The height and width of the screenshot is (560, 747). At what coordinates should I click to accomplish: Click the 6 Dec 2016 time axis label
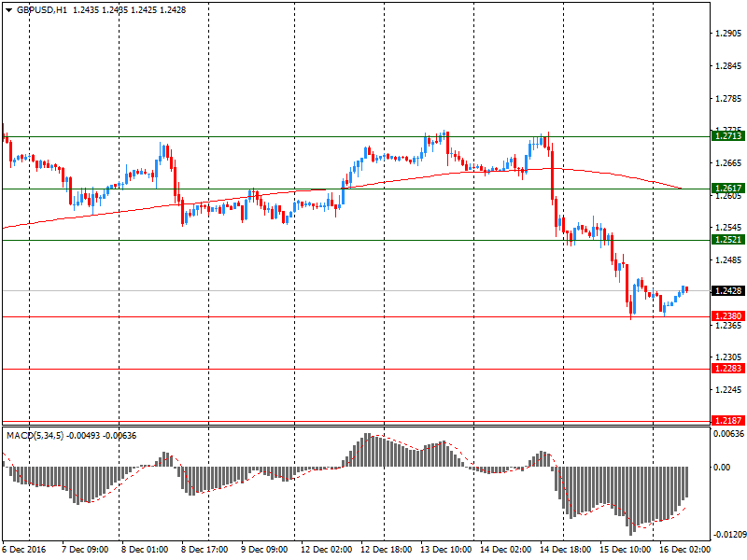coord(24,550)
